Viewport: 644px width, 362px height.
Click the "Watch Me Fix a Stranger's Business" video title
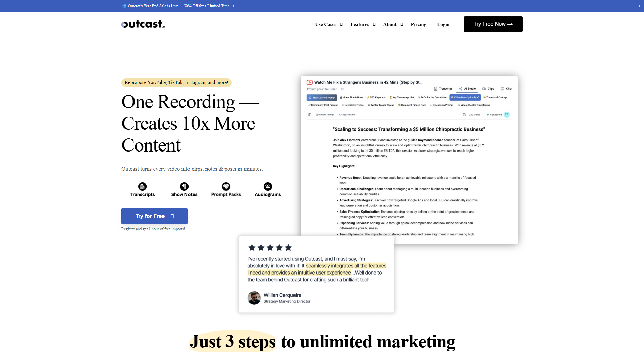pyautogui.click(x=368, y=82)
